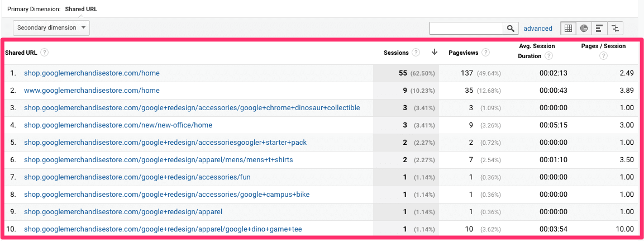Open the URL ending in google+redesign/apparel

click(x=123, y=212)
